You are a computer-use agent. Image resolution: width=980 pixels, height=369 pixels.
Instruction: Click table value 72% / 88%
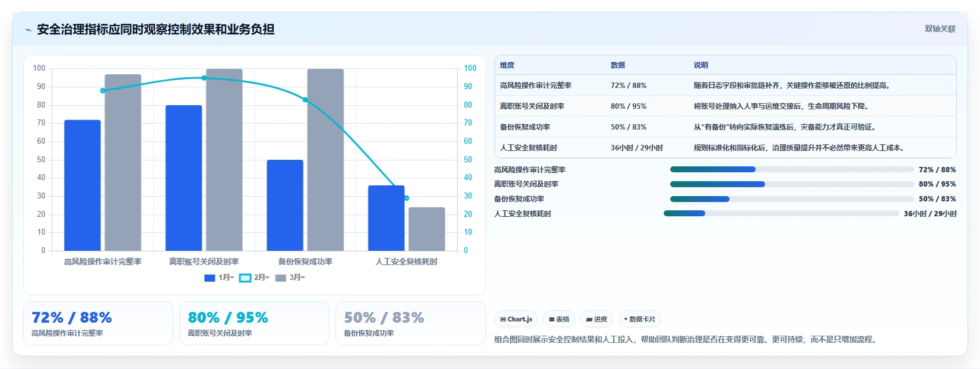click(x=629, y=86)
